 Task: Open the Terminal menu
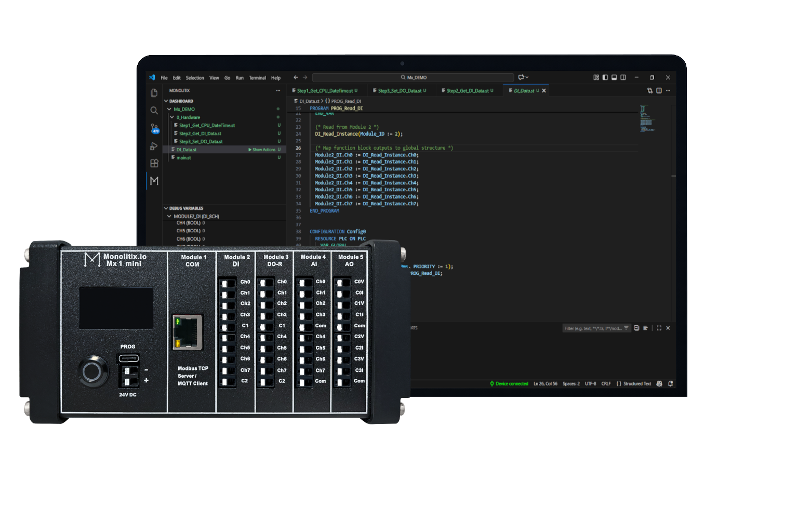(257, 78)
